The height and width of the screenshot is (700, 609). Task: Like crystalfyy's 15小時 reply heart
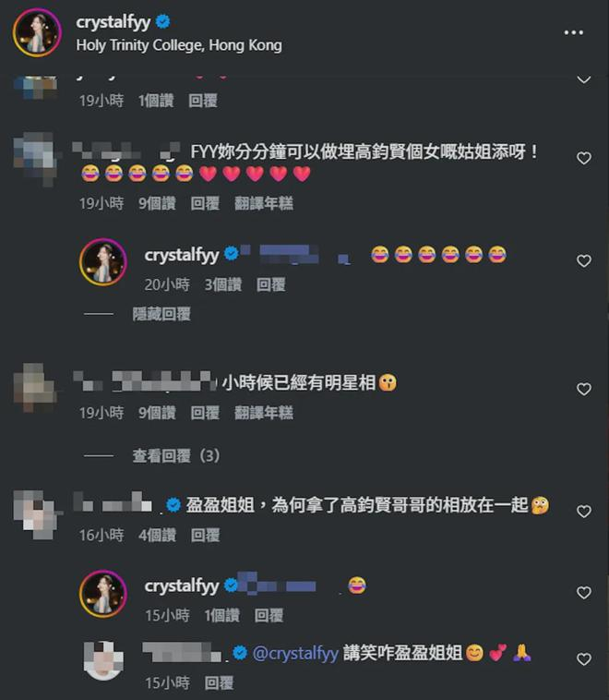click(583, 592)
